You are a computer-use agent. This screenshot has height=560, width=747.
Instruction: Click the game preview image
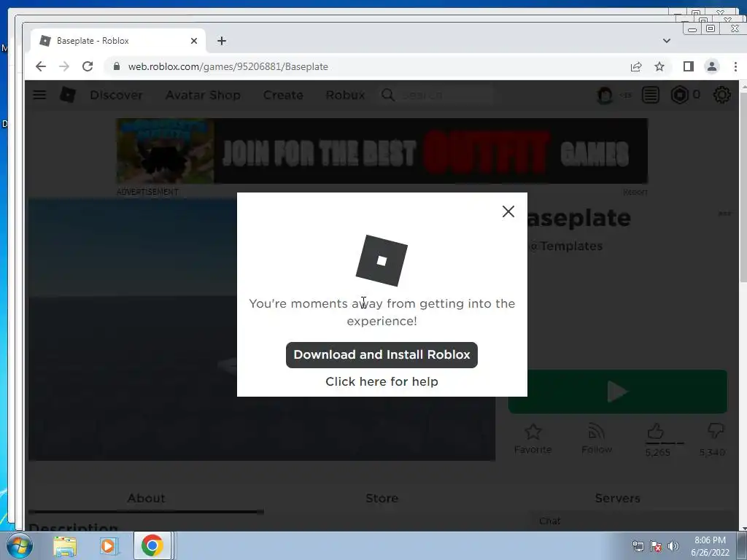pos(133,330)
